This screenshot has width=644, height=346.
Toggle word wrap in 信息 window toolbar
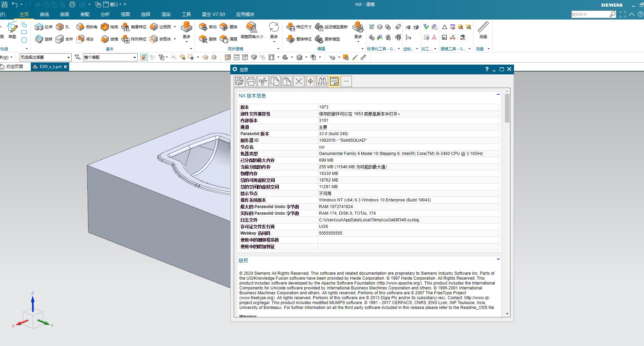tap(334, 81)
